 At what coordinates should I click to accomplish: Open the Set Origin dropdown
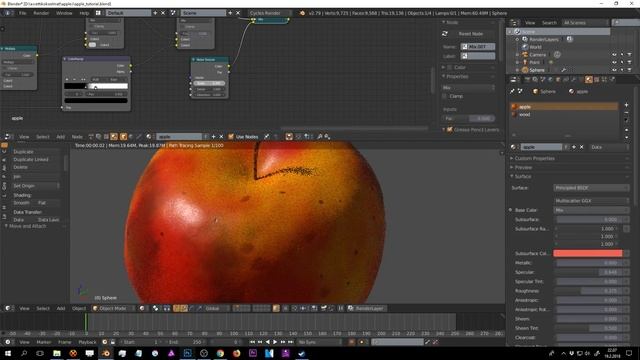[x=36, y=186]
